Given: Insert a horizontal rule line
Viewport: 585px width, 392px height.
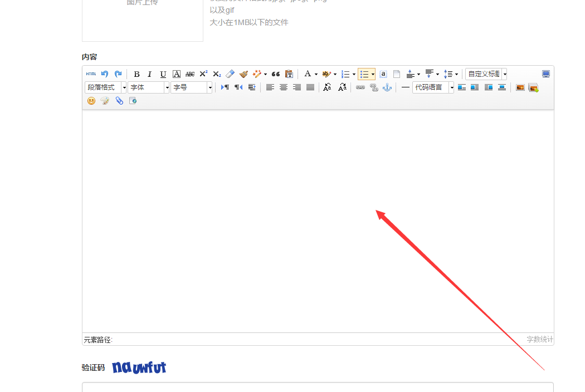Looking at the screenshot, I should pyautogui.click(x=406, y=87).
